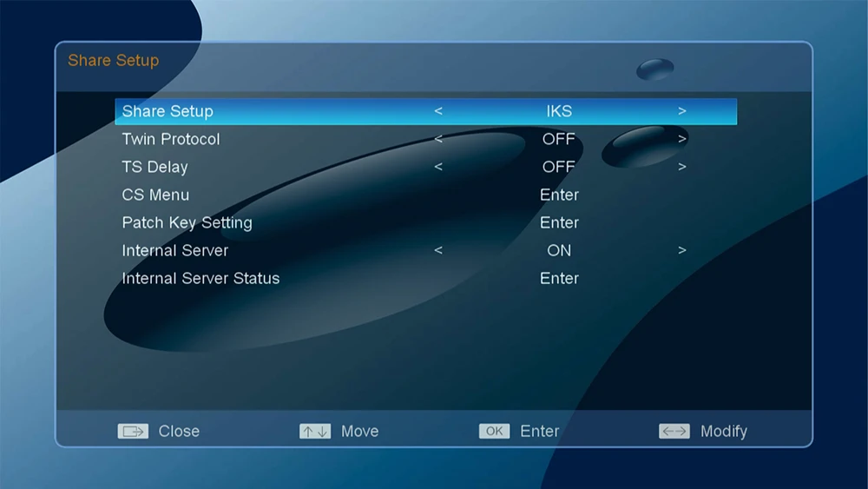Click left arrow on Share Setup row
This screenshot has width=868, height=489.
(438, 111)
